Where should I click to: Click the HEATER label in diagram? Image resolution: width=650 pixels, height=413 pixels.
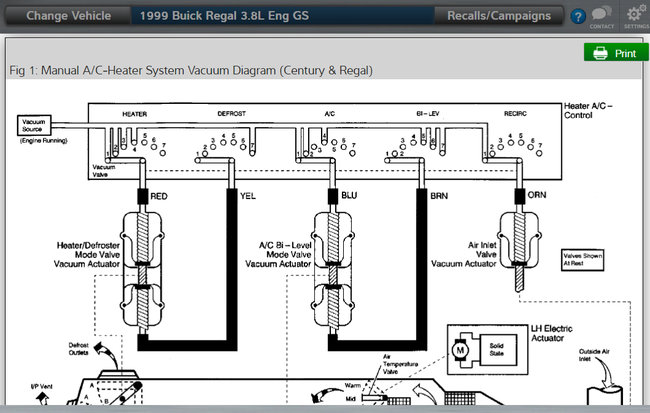click(134, 114)
